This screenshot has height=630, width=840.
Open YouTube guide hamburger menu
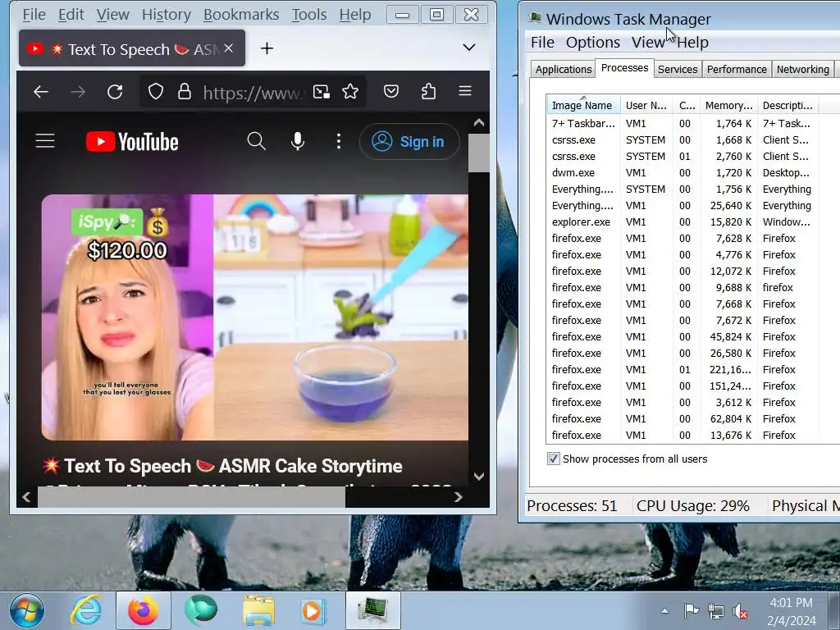tap(45, 141)
